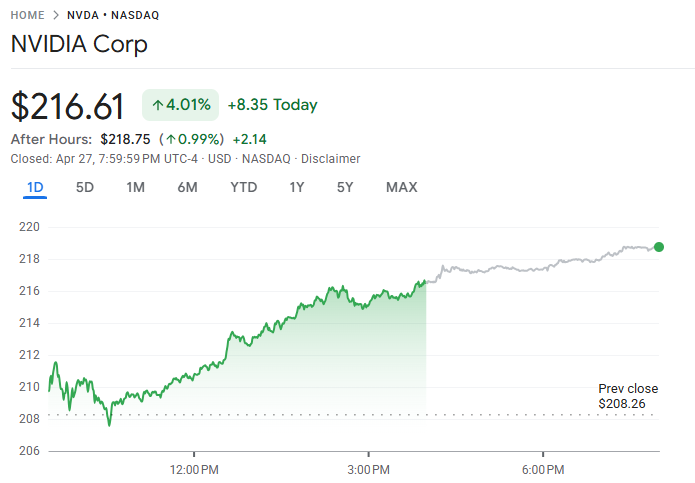The image size is (695, 483).
Task: Click the 12:00 PM axis label
Action: point(194,468)
